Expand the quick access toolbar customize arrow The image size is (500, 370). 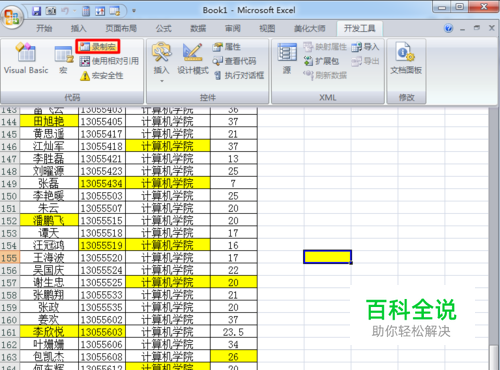pos(134,11)
